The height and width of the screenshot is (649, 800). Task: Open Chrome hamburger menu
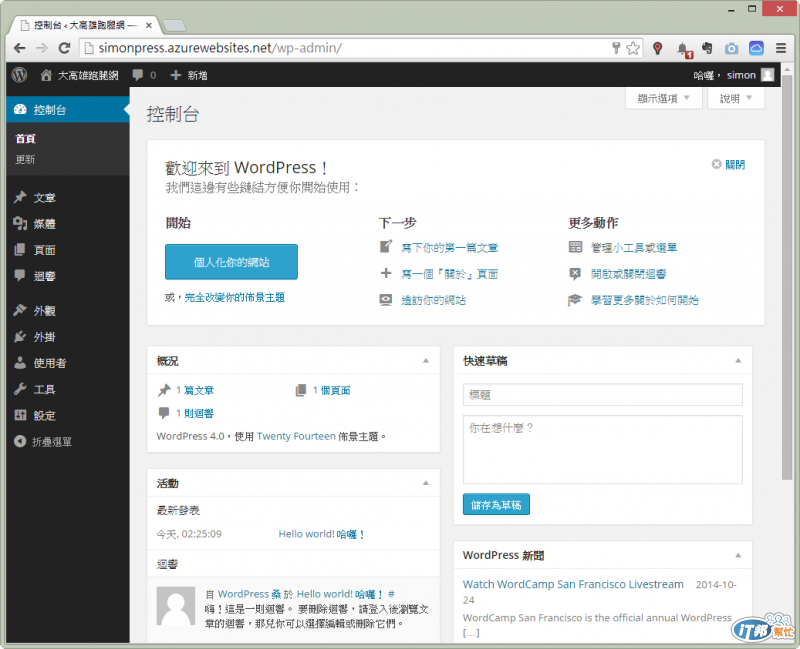pyautogui.click(x=781, y=48)
